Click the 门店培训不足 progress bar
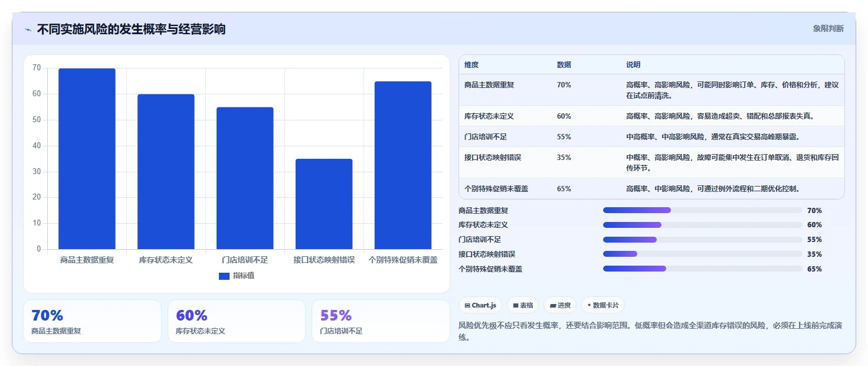 pos(702,240)
